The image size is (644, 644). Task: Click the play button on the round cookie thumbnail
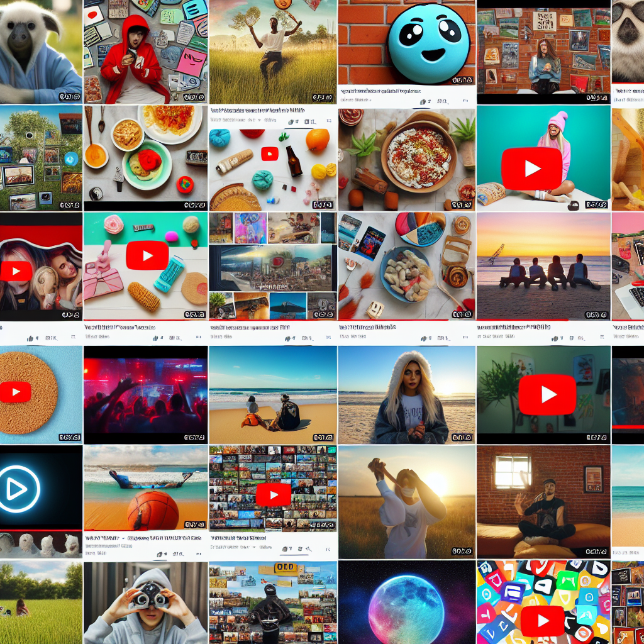pos(16,392)
